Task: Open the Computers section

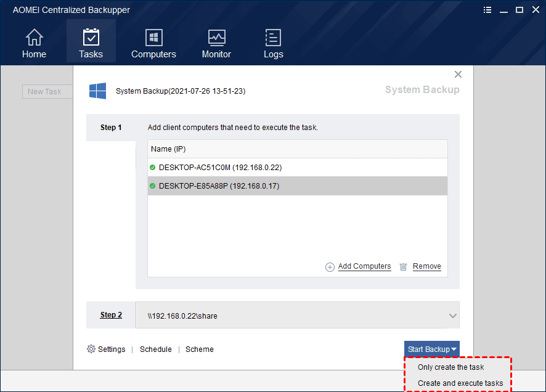Action: tap(153, 43)
